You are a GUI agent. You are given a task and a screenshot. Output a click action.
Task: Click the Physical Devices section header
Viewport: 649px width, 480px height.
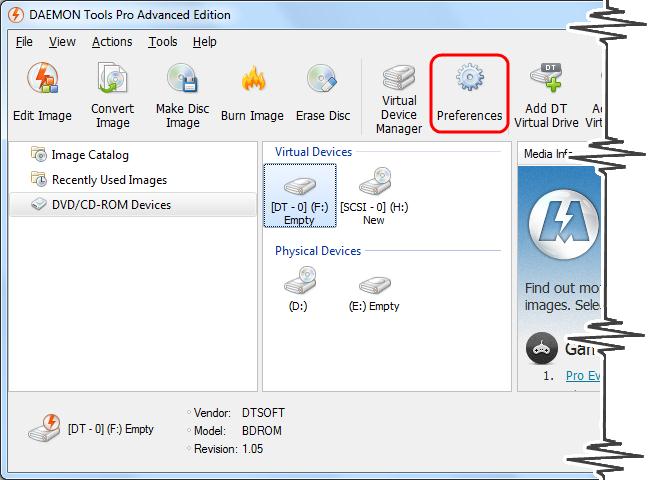coord(318,251)
